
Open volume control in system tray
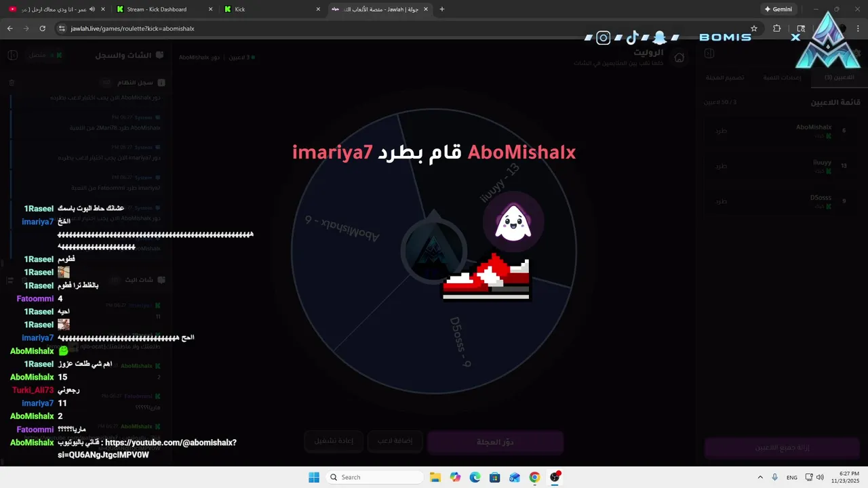[x=820, y=477]
